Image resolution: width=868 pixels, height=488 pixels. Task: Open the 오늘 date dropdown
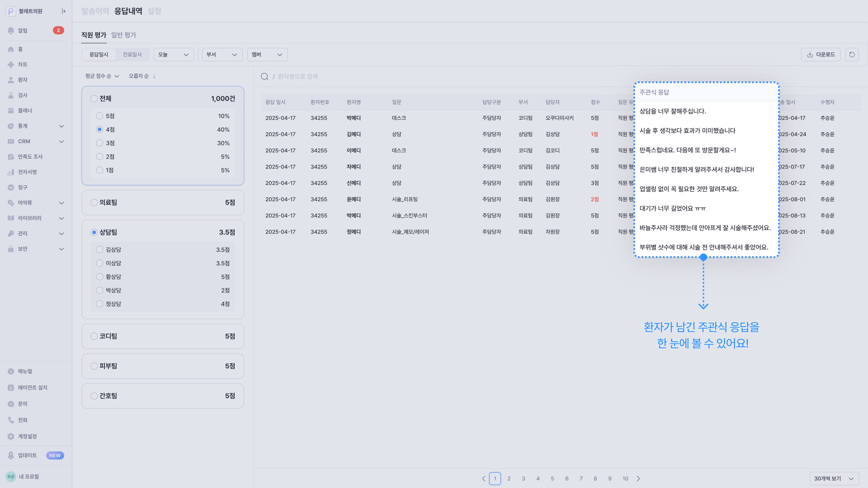pyautogui.click(x=174, y=55)
